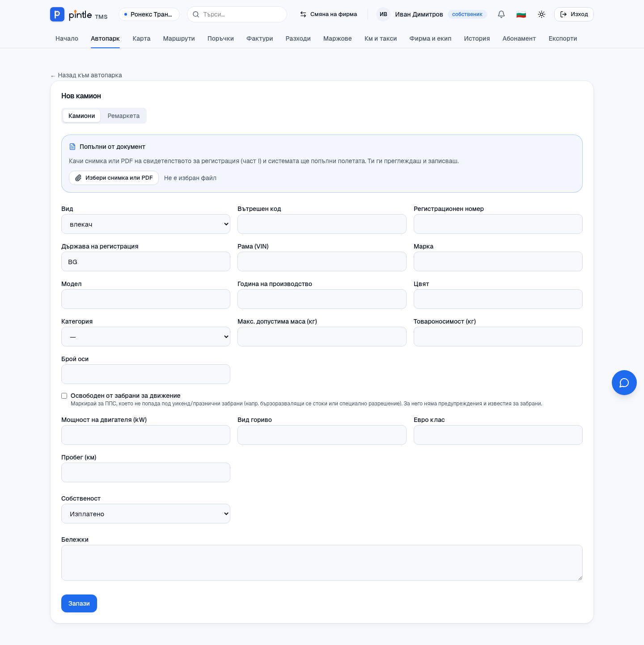Click the search magnifier icon
644x645 pixels.
[196, 14]
